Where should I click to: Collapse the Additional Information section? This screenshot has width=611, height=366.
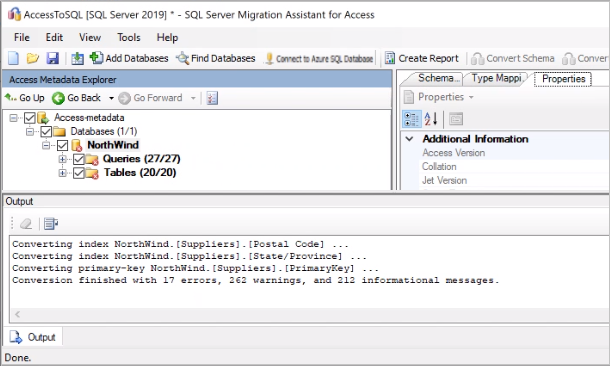pyautogui.click(x=410, y=139)
